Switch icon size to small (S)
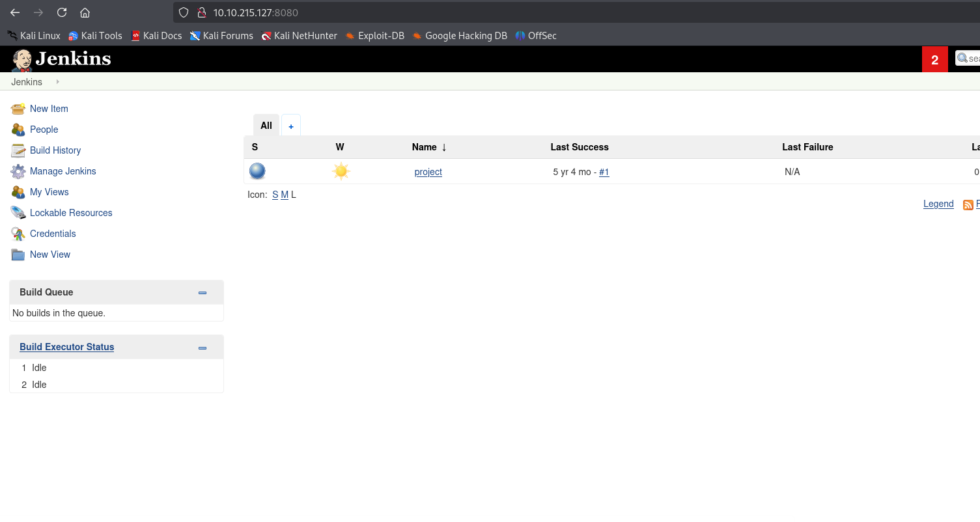980x522 pixels. (x=275, y=195)
